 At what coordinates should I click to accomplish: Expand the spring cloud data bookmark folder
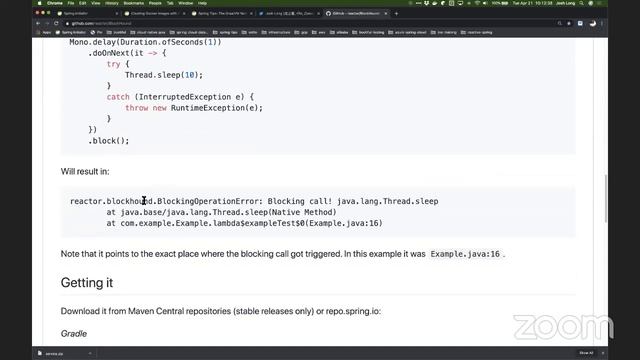click(x=189, y=32)
